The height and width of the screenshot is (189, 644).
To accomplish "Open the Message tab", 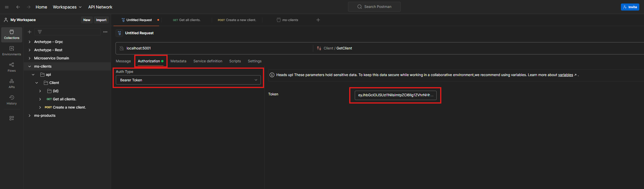I will point(123,61).
